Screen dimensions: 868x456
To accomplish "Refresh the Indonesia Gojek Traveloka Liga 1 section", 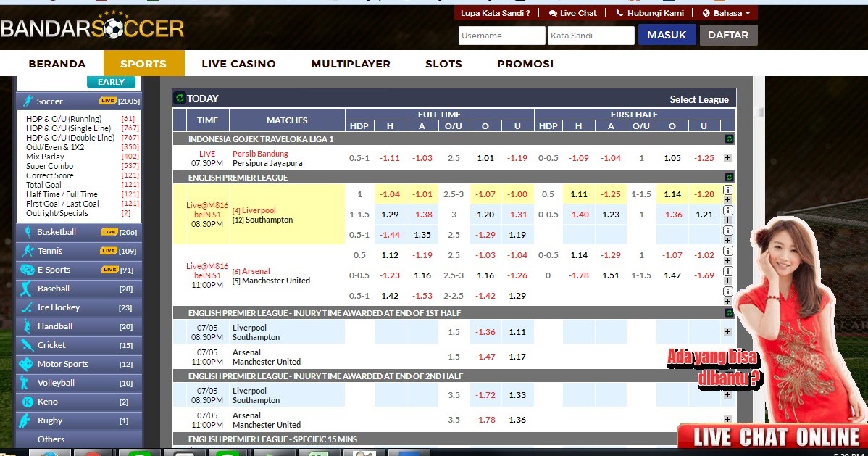I will pyautogui.click(x=729, y=139).
